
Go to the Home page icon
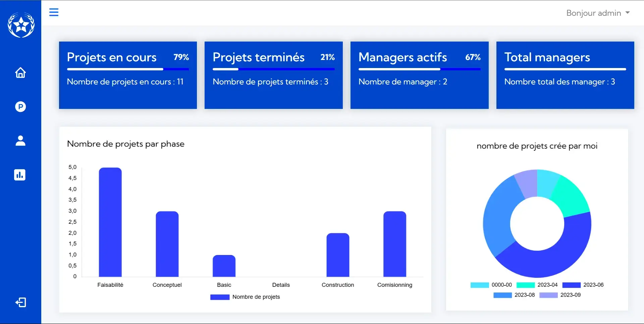coord(20,73)
